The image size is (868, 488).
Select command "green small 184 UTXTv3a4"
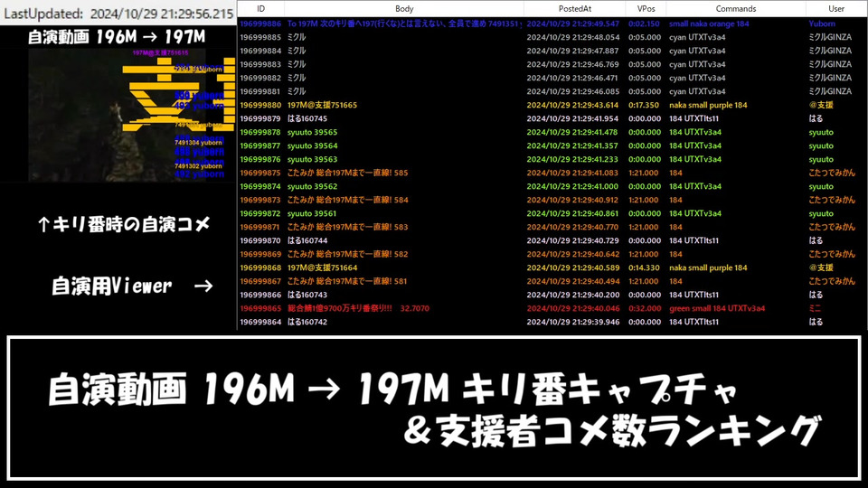click(717, 308)
